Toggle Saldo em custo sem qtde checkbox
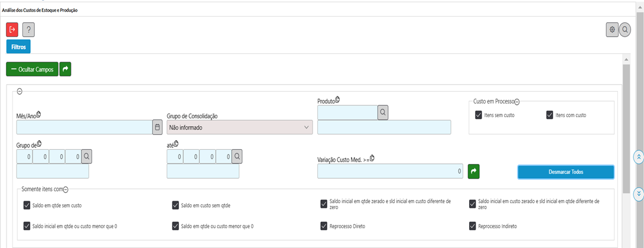This screenshot has width=644, height=248. click(175, 205)
